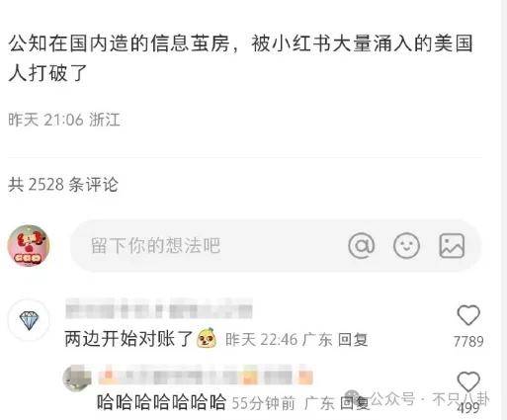Tap the 昨天 21:06 浙江 timestamp
507x420 pixels.
(64, 120)
